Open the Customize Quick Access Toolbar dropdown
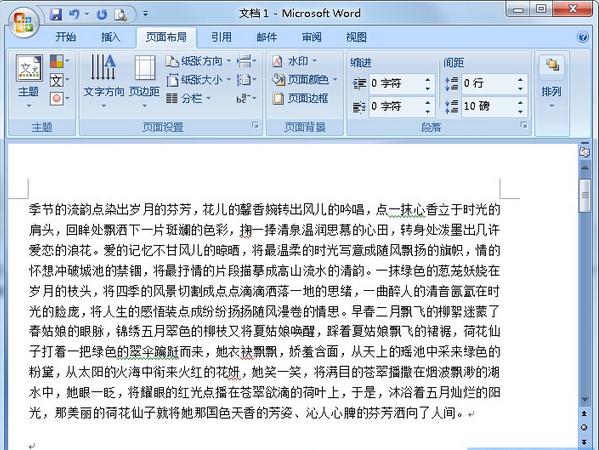599x450 pixels. click(145, 14)
